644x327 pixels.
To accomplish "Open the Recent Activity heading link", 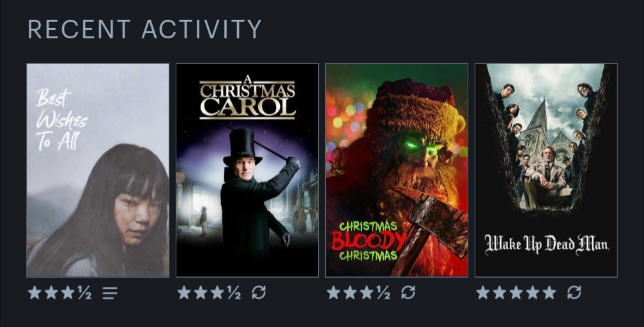I will 144,29.
